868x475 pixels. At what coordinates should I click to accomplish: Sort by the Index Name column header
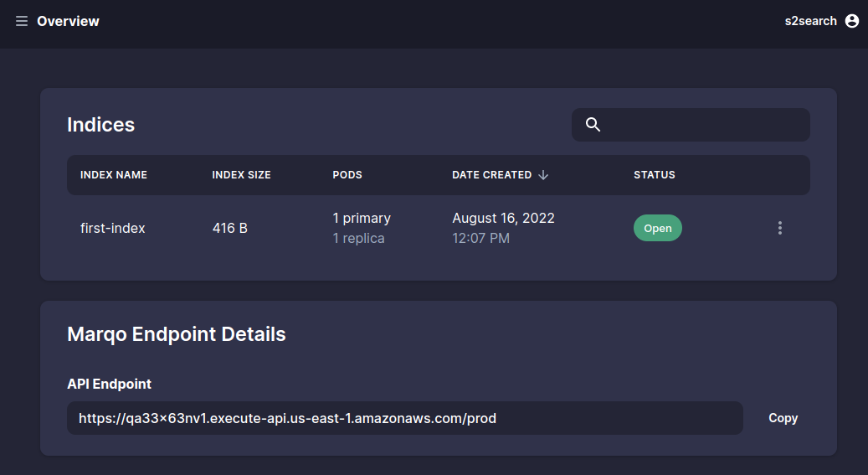coord(114,175)
